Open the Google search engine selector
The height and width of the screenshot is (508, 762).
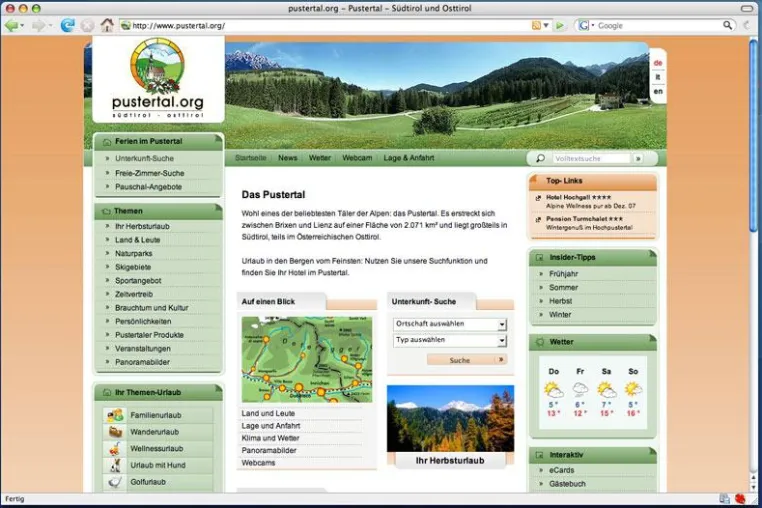tap(586, 25)
